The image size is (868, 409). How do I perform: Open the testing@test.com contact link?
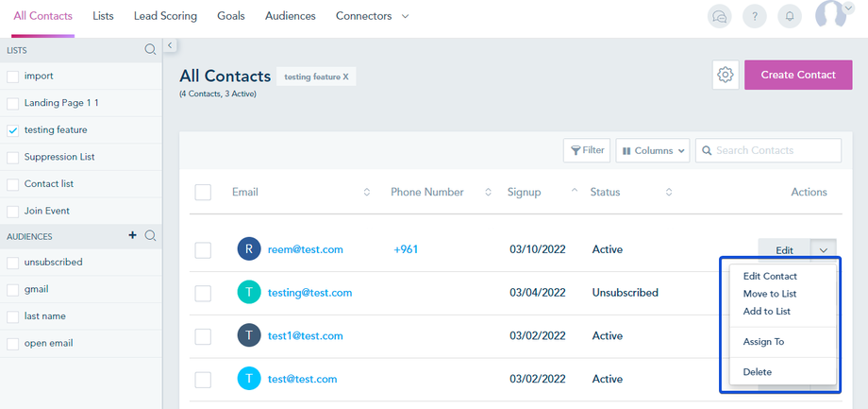click(x=309, y=293)
